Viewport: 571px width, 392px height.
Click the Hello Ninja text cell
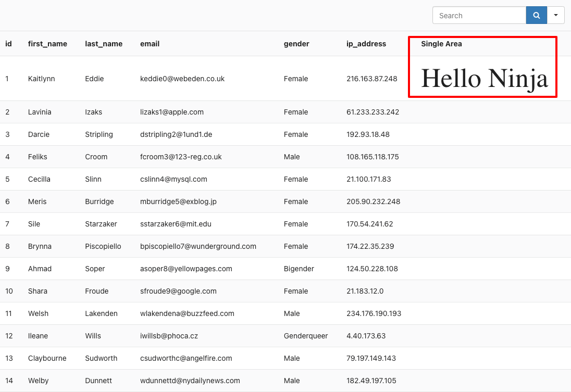click(484, 79)
